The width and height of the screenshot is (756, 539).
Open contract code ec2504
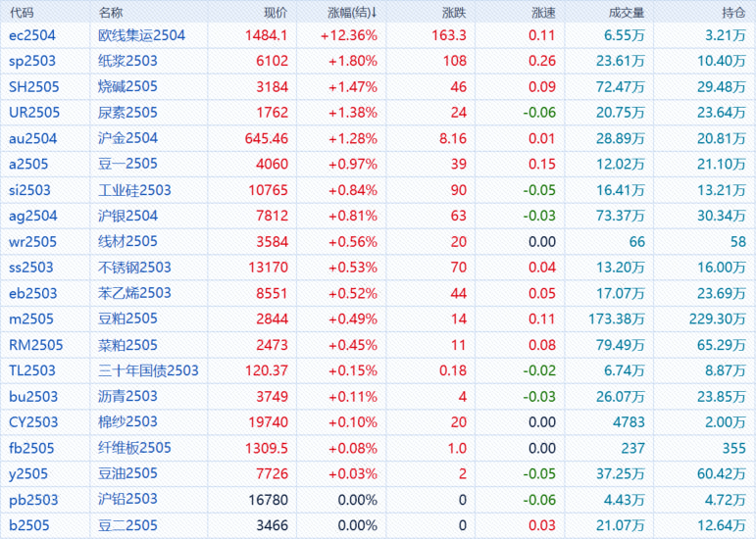[x=33, y=35]
